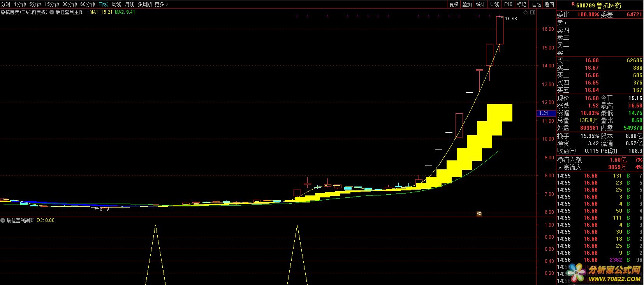This screenshot has height=285, width=644.
Task: Click the 买三 bid price 16.66
Action: [591, 75]
